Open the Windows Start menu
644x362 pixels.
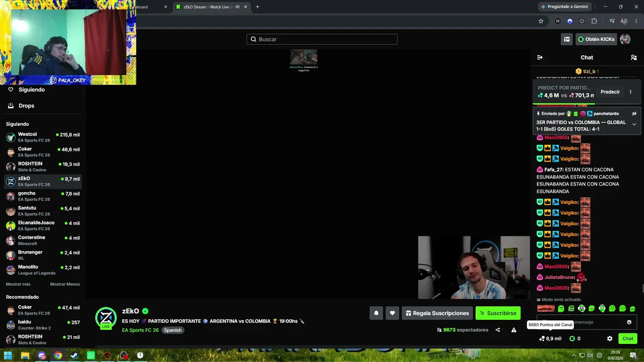(8, 355)
